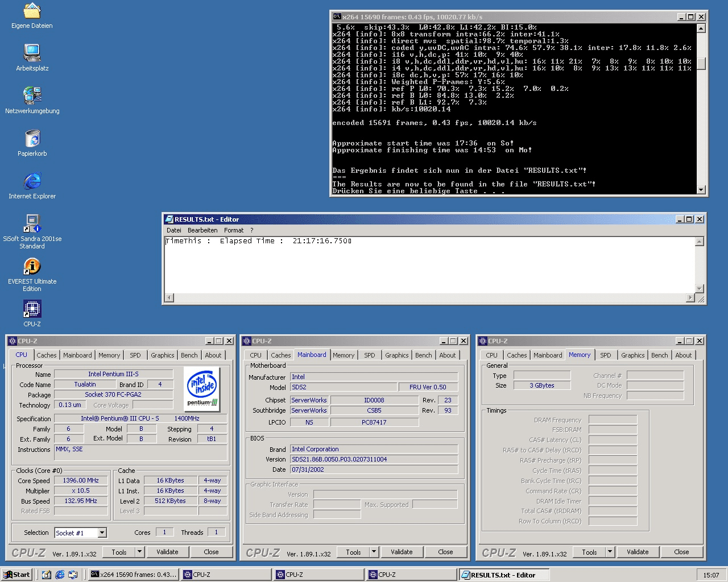Click Show Desktop quick launch icon

pos(47,575)
